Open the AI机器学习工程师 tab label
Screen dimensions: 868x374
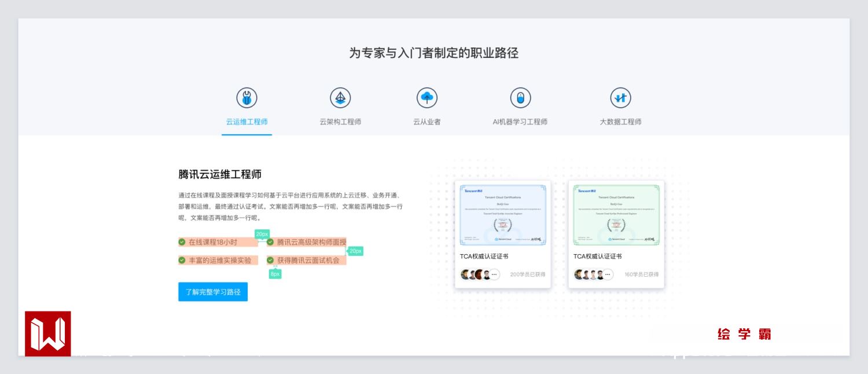[x=520, y=122]
